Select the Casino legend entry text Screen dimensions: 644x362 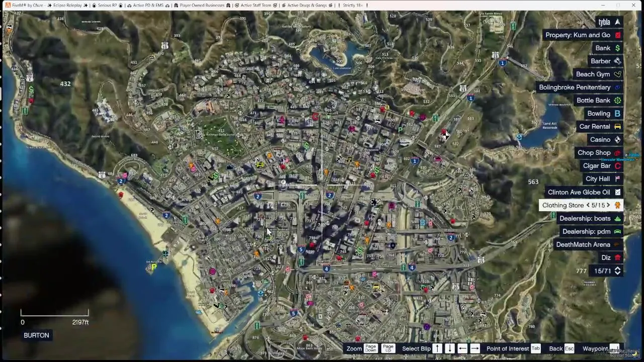[x=600, y=140]
